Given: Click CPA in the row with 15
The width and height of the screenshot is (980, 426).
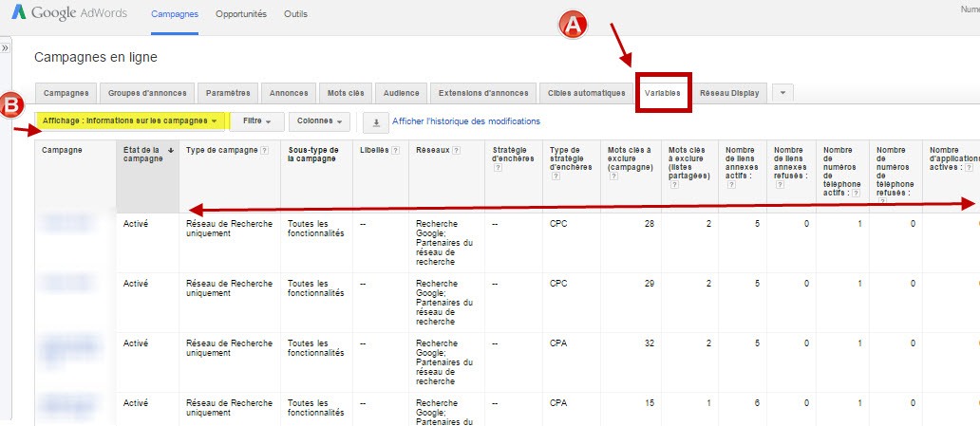Looking at the screenshot, I should (x=558, y=403).
